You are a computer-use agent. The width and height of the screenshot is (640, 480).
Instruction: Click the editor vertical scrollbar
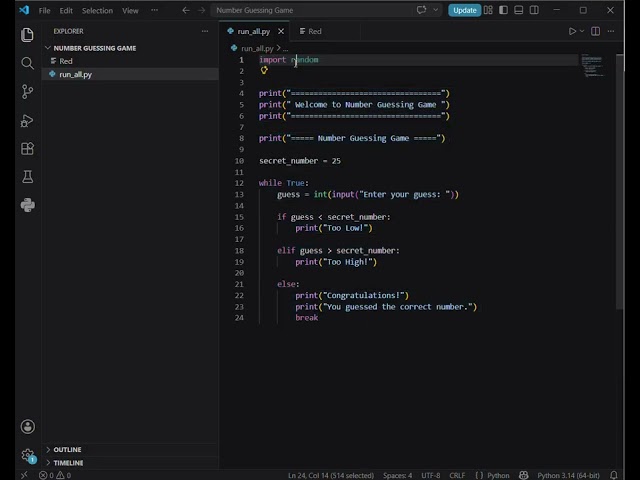(620, 182)
